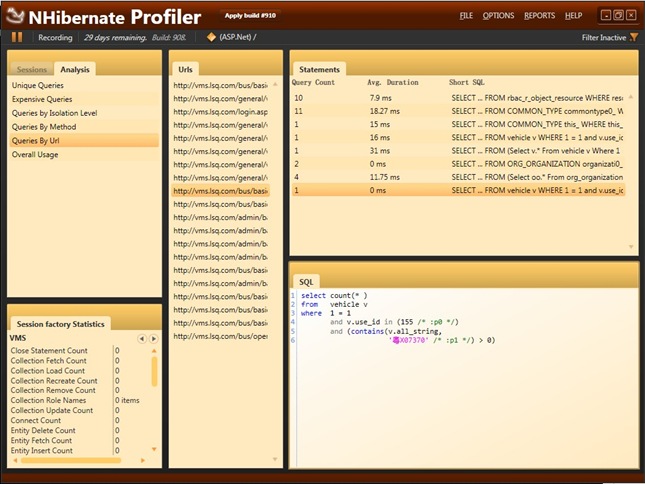Select the highlighted 0 ms vehicle statement

458,190
